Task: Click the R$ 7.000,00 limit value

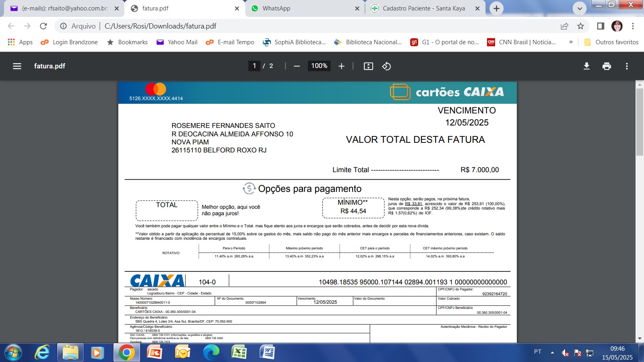Action: point(480,170)
